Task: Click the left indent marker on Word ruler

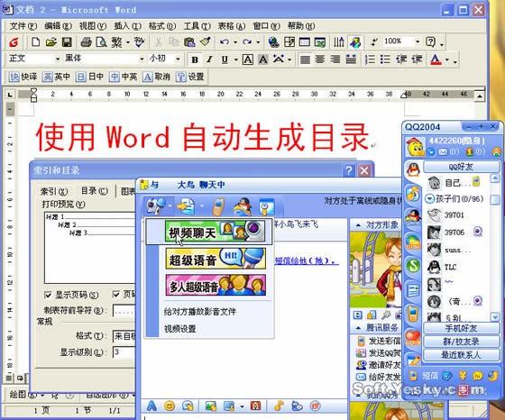Action: point(34,95)
